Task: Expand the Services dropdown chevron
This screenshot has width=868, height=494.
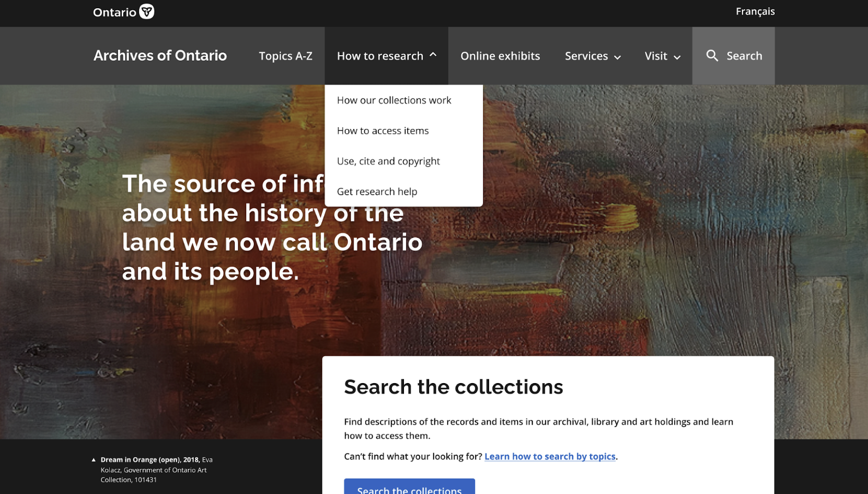Action: [x=617, y=57]
